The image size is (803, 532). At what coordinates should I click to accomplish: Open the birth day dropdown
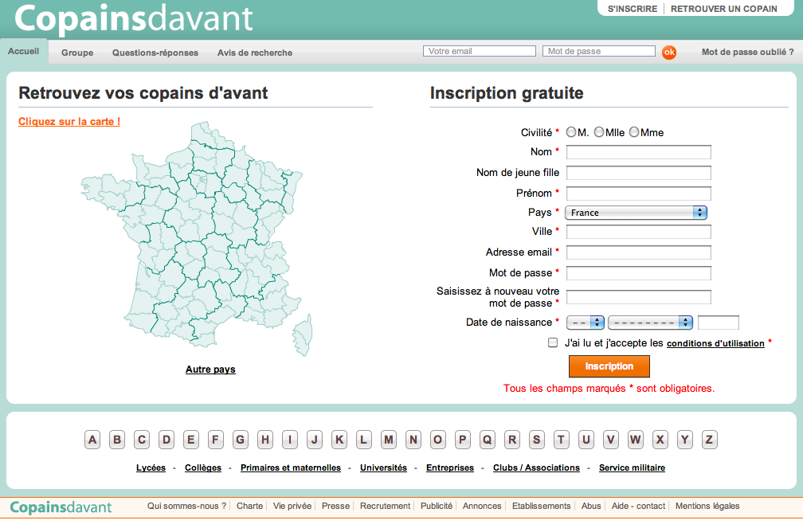point(586,323)
